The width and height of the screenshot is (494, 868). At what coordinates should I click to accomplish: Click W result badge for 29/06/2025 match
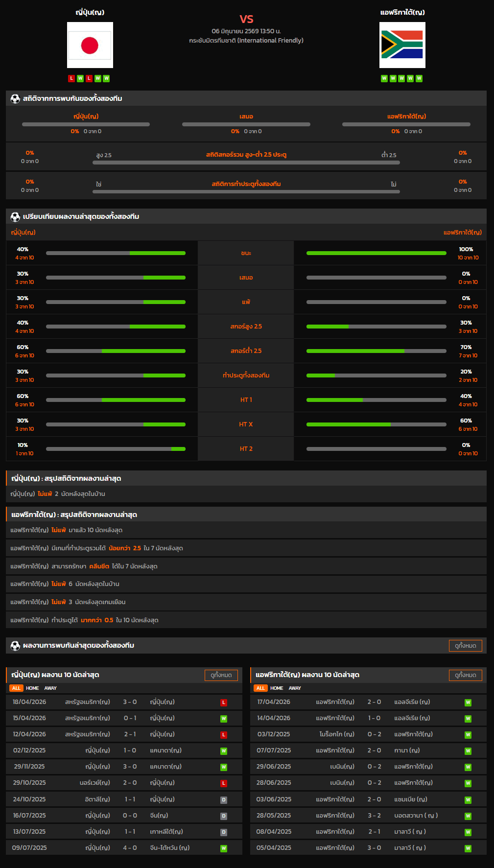pos(468,767)
